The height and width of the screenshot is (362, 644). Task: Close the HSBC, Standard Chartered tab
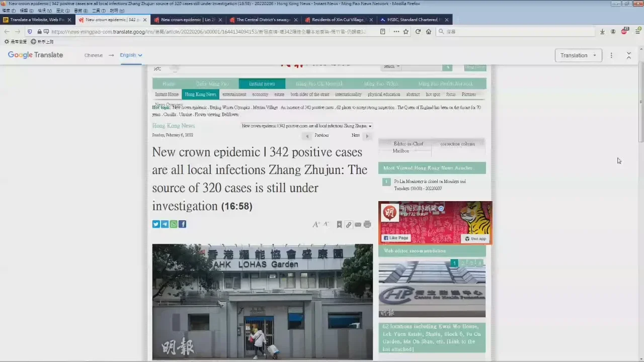[446, 20]
